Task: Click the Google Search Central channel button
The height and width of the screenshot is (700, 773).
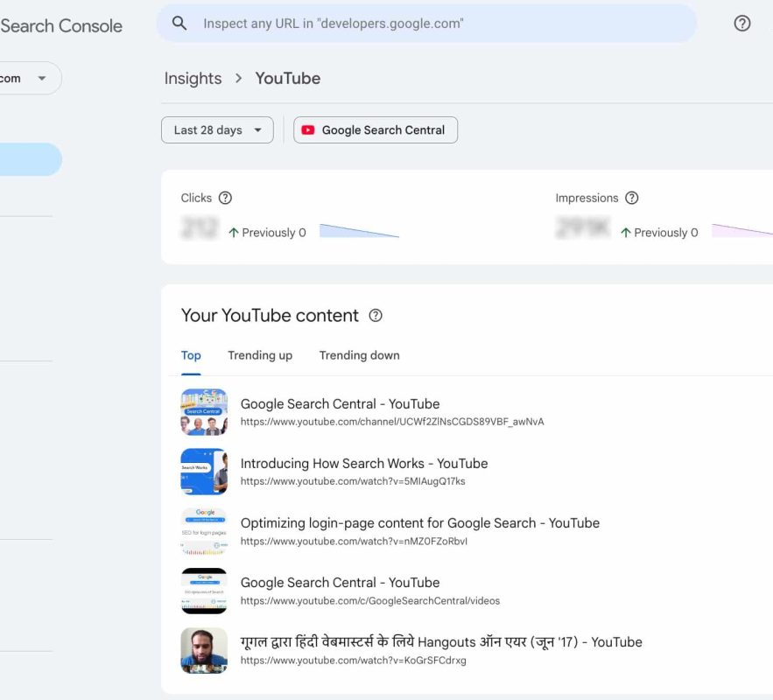Action: (x=375, y=129)
